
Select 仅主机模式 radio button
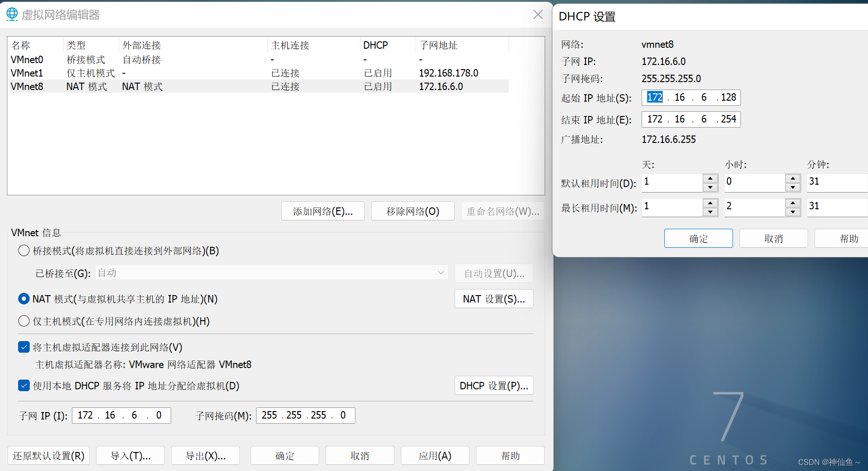(24, 321)
